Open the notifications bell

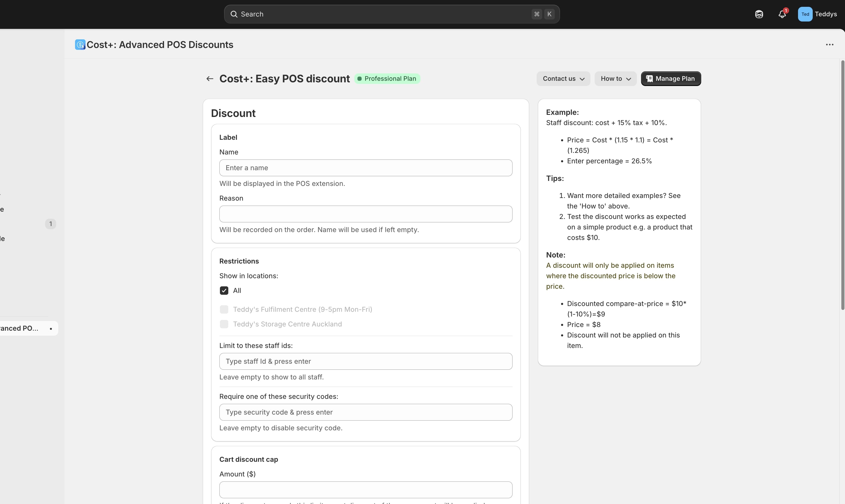click(782, 14)
